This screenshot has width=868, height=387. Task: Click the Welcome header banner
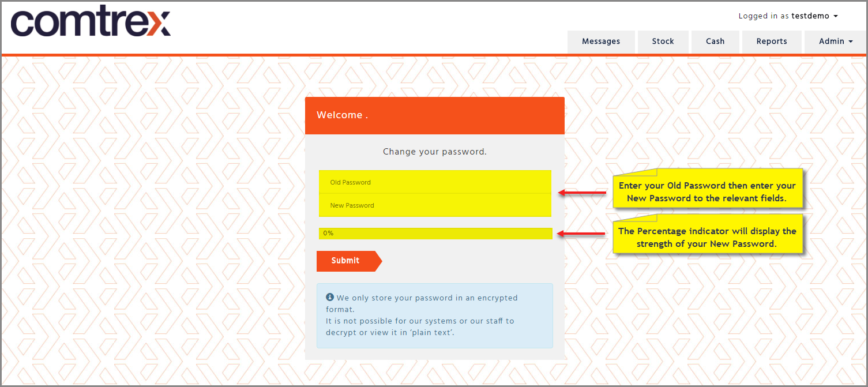coord(435,115)
